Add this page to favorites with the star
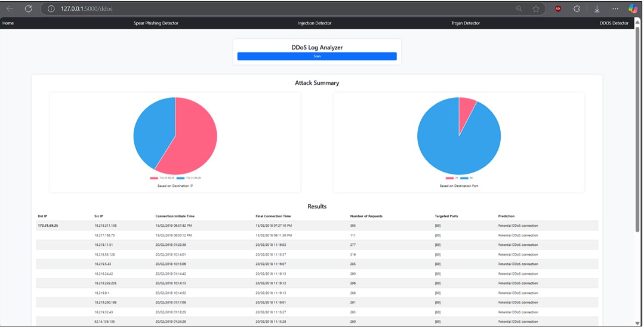The width and height of the screenshot is (644, 330). 536,8
